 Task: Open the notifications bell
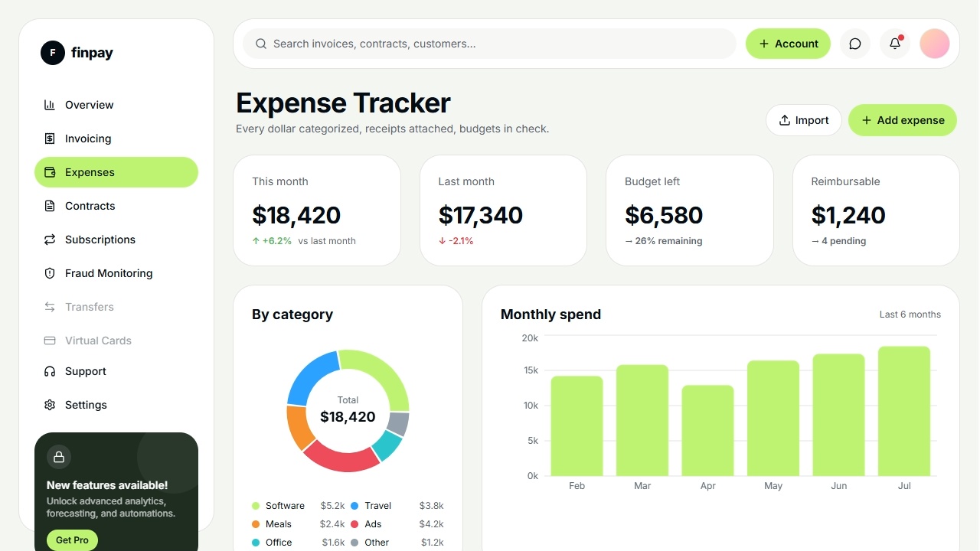pos(895,44)
